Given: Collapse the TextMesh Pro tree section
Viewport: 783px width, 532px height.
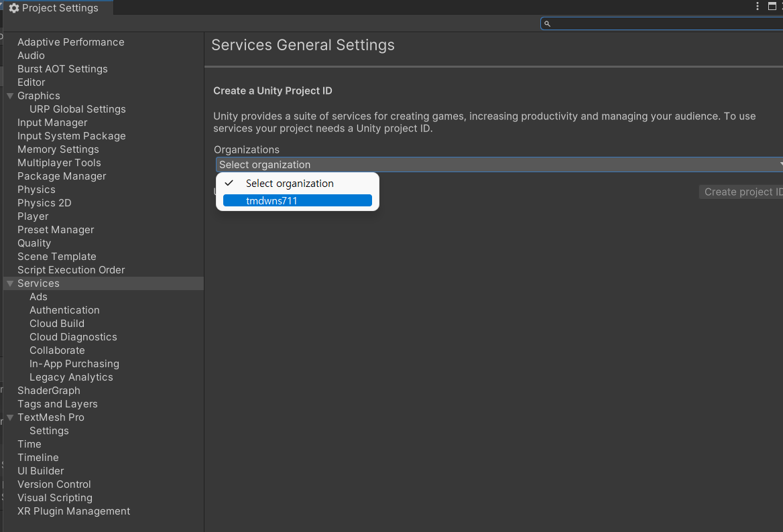Looking at the screenshot, I should [x=10, y=417].
